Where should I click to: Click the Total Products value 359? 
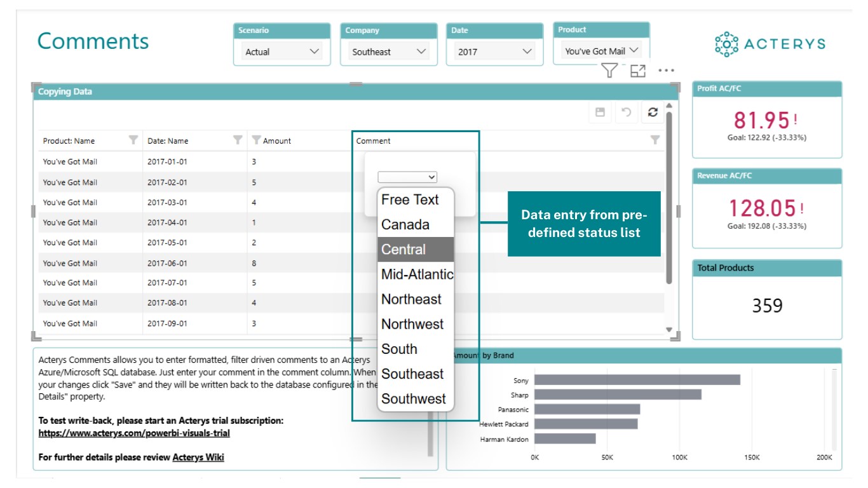point(767,306)
